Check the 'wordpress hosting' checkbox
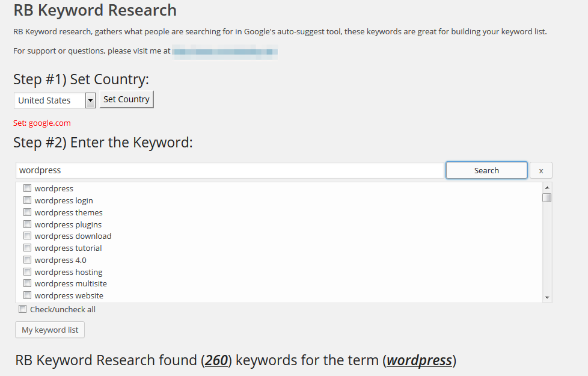588x376 pixels. click(x=27, y=271)
